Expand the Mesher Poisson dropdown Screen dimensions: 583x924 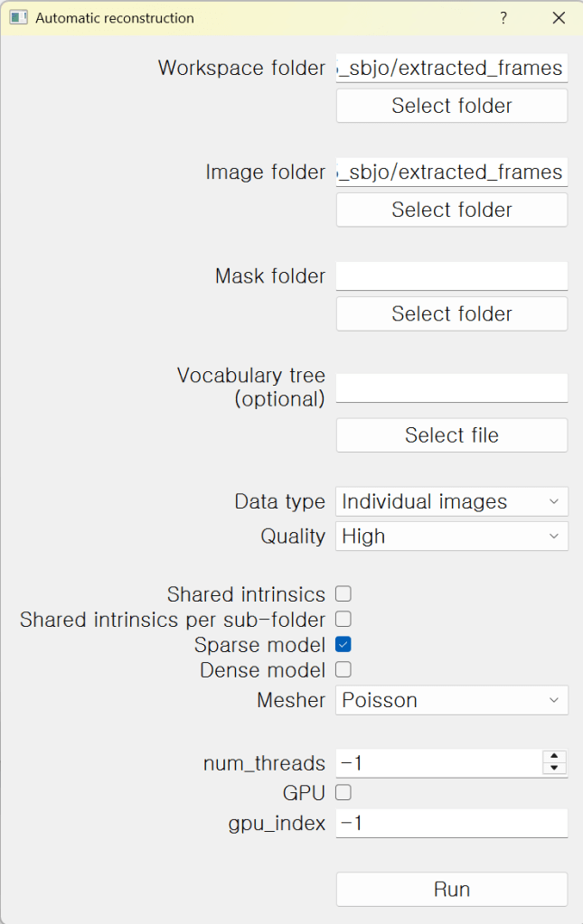point(451,700)
